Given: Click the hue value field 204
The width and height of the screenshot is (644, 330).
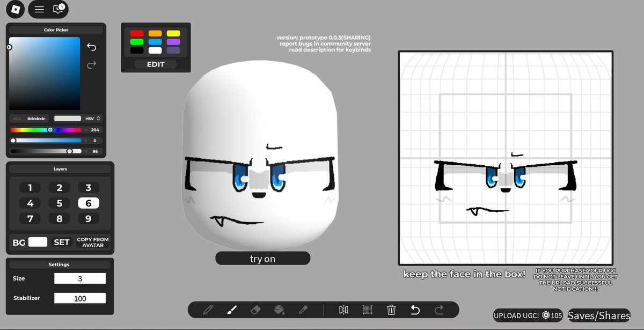Looking at the screenshot, I should (94, 130).
